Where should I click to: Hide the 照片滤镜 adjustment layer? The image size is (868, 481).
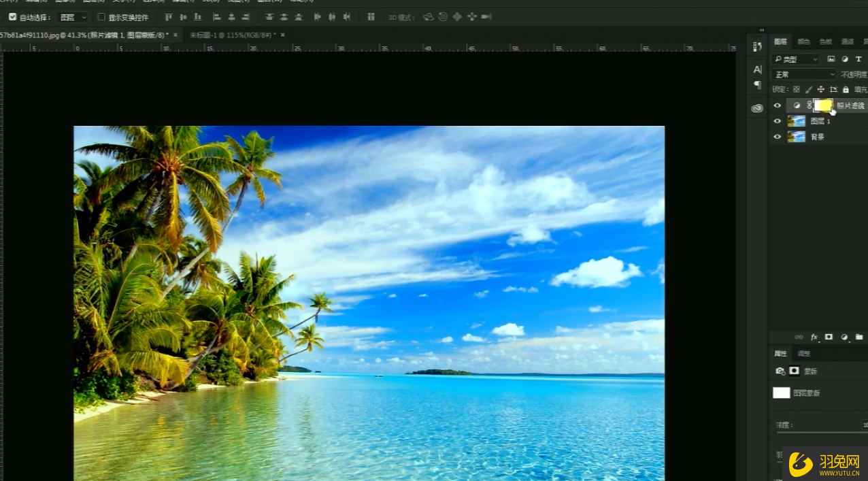(778, 105)
